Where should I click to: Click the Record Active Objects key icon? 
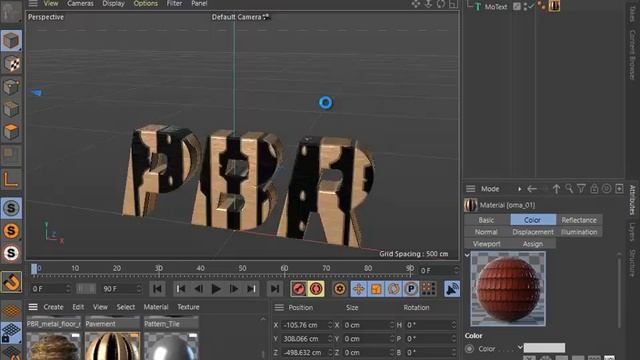pos(299,289)
